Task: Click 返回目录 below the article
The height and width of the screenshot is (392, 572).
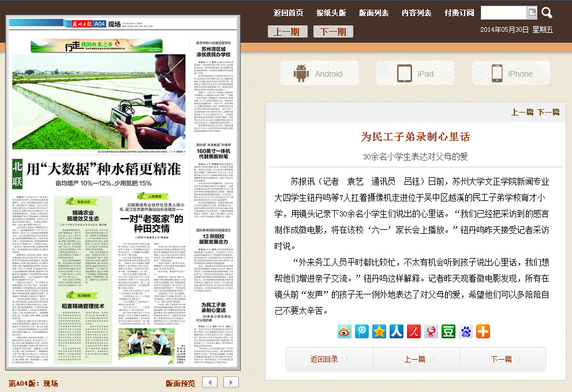Action: 329,359
